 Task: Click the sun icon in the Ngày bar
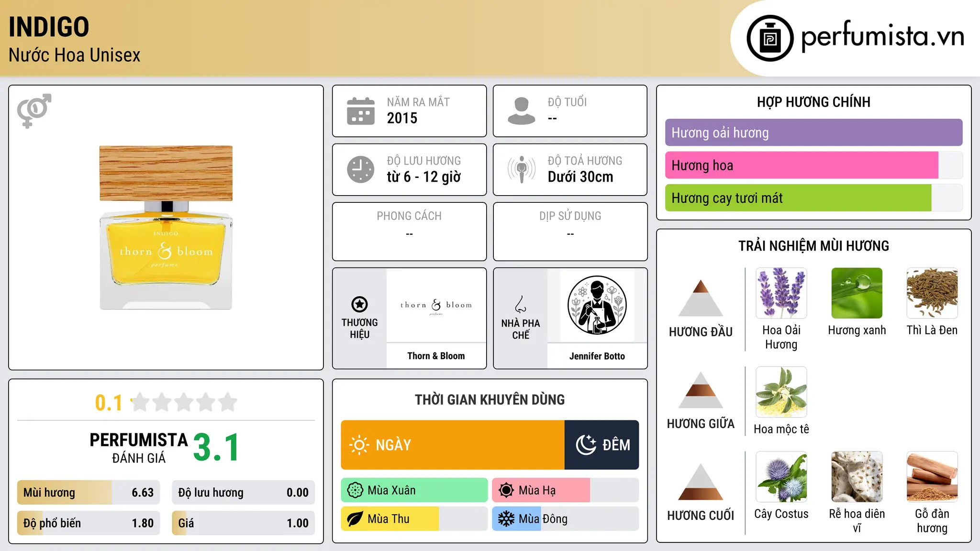point(359,445)
